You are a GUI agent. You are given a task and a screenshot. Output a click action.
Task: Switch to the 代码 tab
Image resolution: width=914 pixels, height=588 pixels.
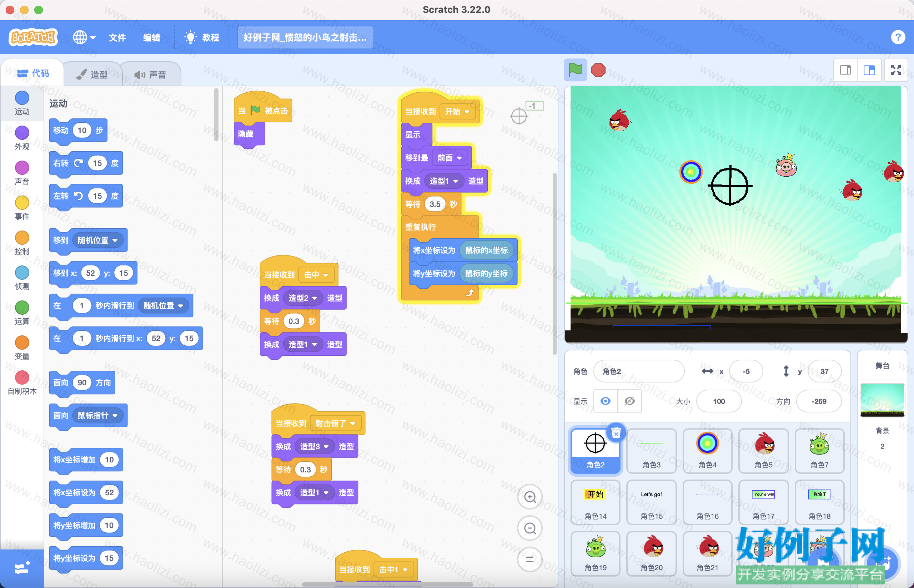coord(33,73)
